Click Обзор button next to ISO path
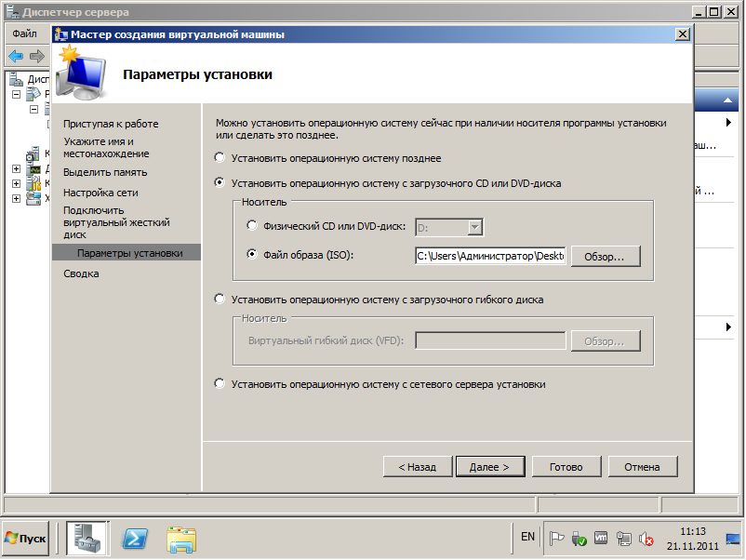Viewport: 746px width, 560px height. [606, 257]
